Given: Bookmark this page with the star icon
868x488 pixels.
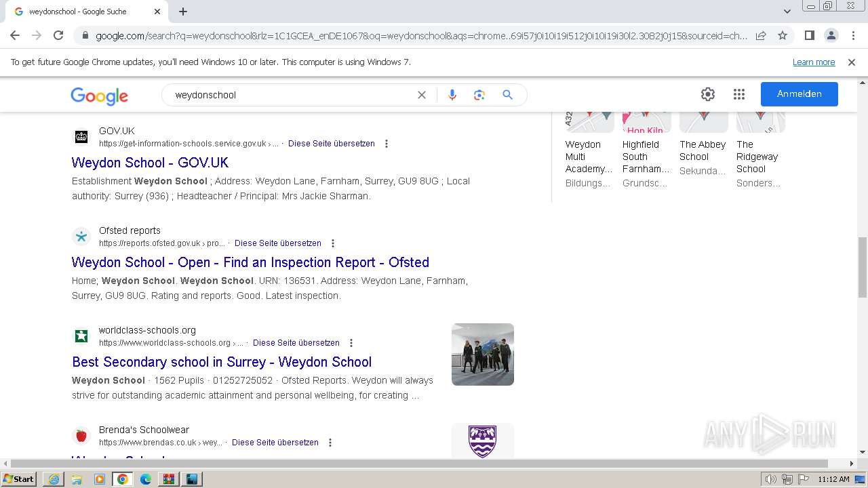Looking at the screenshot, I should point(783,35).
